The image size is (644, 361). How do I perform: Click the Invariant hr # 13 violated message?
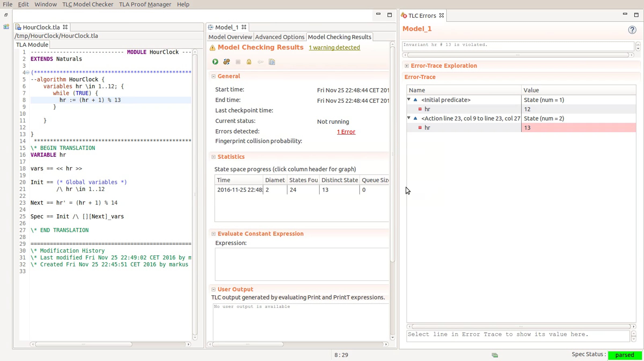[x=518, y=46]
